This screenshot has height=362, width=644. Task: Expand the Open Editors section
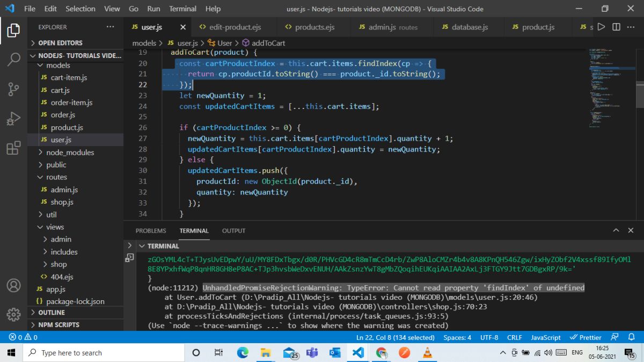coord(75,42)
